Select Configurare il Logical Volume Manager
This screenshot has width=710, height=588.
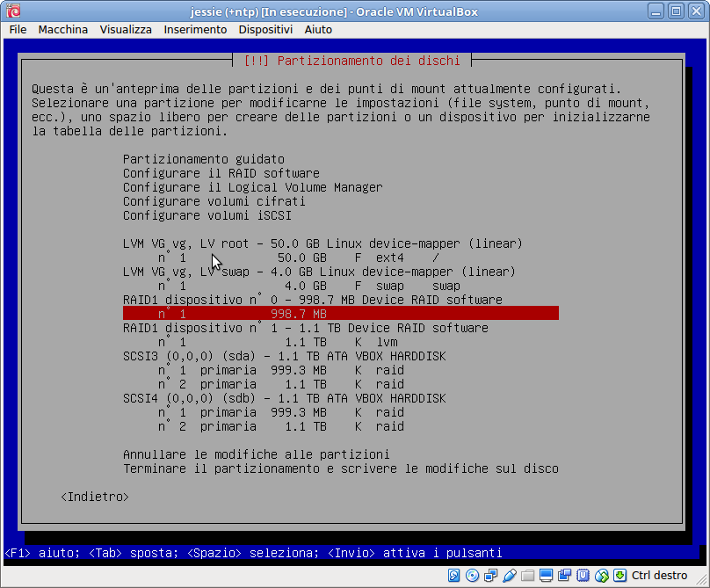tap(253, 187)
